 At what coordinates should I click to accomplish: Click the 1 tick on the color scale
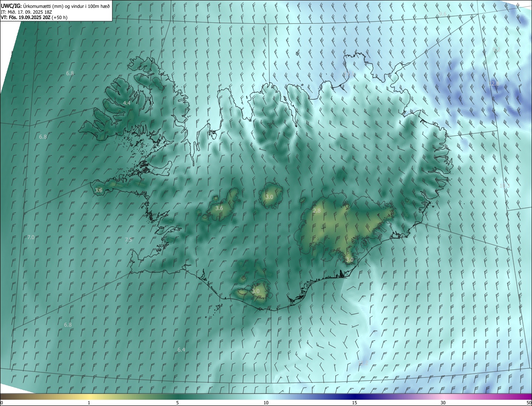pyautogui.click(x=89, y=403)
